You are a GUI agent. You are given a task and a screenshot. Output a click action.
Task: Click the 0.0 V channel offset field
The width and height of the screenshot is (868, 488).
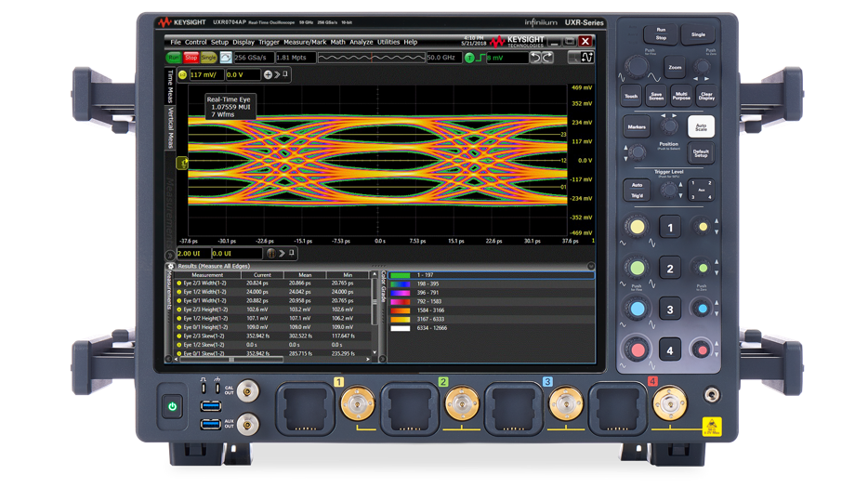pos(243,74)
